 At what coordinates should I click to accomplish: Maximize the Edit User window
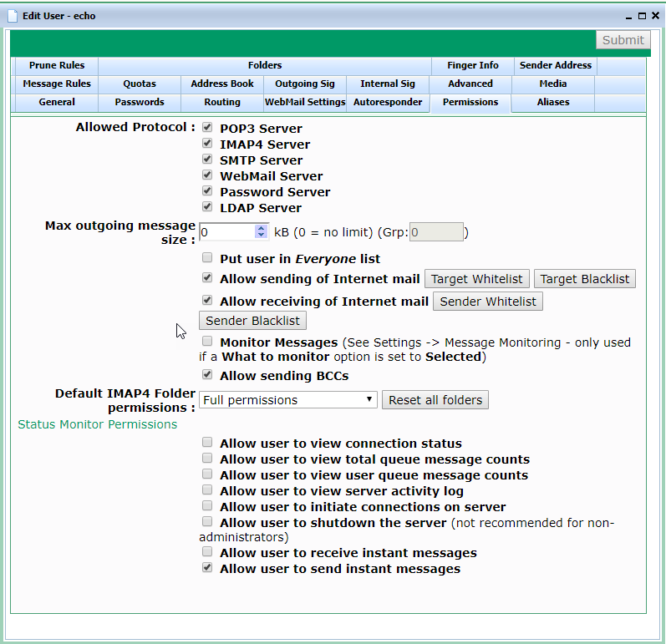point(643,16)
